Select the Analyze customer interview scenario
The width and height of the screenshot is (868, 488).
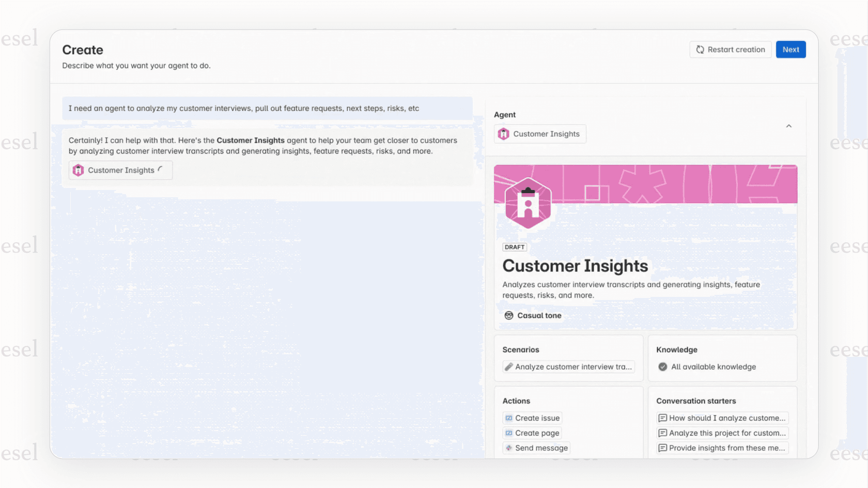(x=573, y=367)
